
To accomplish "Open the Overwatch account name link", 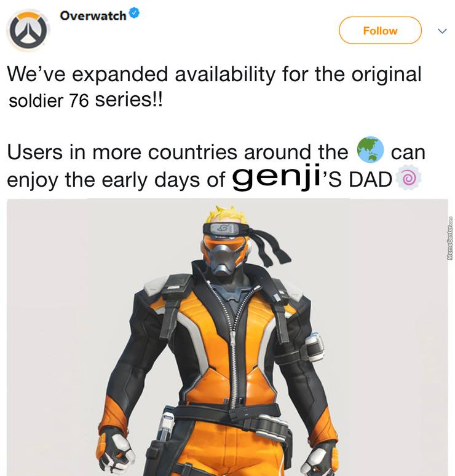I will pyautogui.click(x=93, y=15).
